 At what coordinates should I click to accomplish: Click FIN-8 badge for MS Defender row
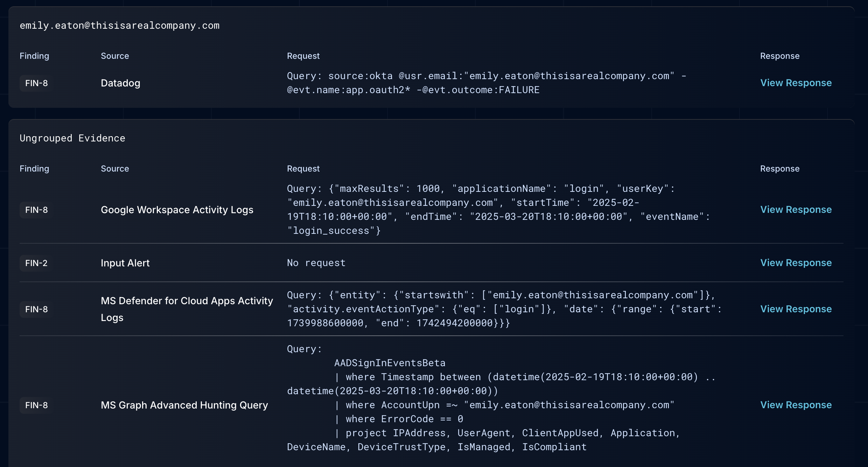[x=36, y=309]
